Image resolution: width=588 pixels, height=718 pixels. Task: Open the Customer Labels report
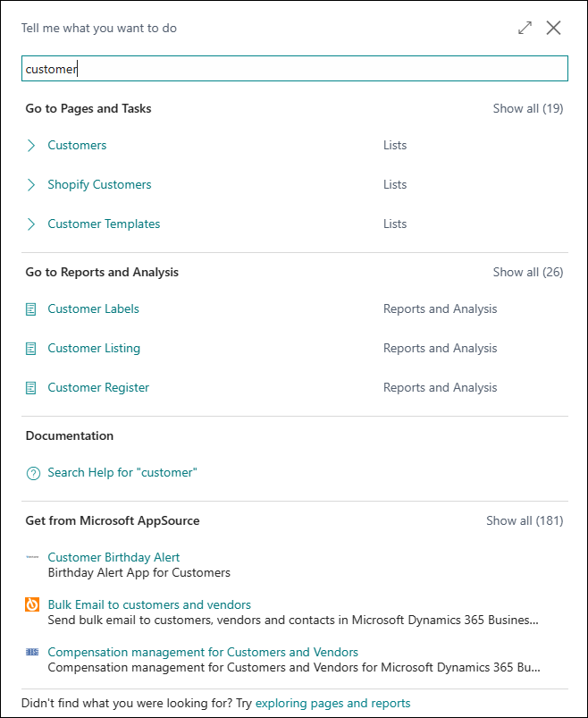[93, 308]
